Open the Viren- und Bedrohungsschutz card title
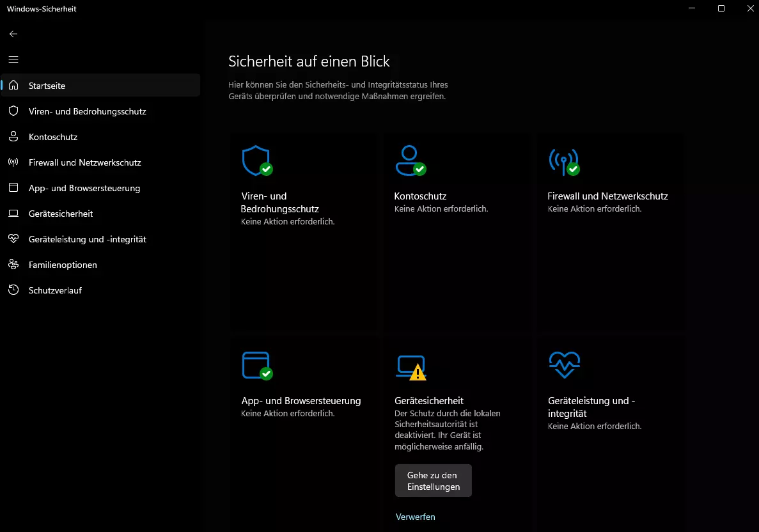The height and width of the screenshot is (532, 759). (x=280, y=202)
